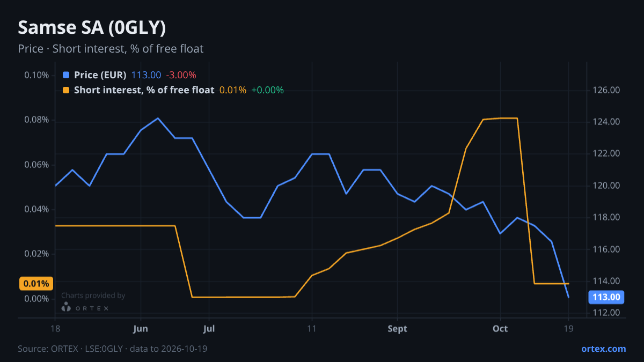Click the 112.00 right axis label
Viewport: 644px width, 362px height.
pos(608,313)
